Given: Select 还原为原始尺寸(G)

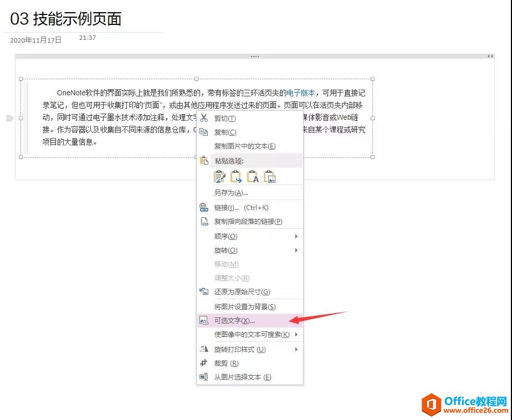Looking at the screenshot, I should [x=250, y=291].
